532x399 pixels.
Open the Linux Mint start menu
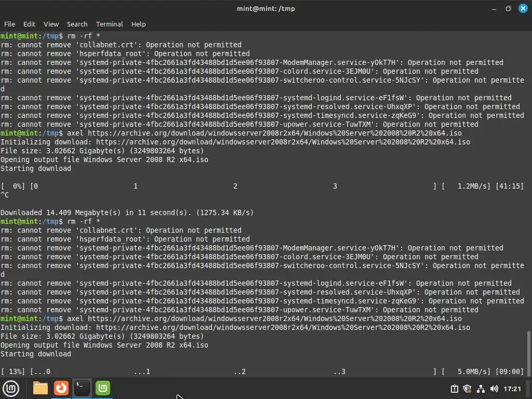[11, 389]
